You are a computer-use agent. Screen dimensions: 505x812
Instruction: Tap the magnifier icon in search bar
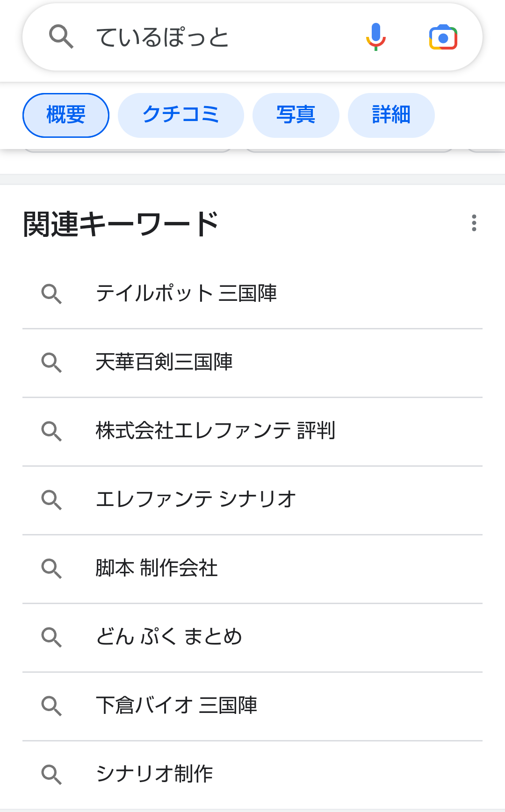pyautogui.click(x=61, y=37)
